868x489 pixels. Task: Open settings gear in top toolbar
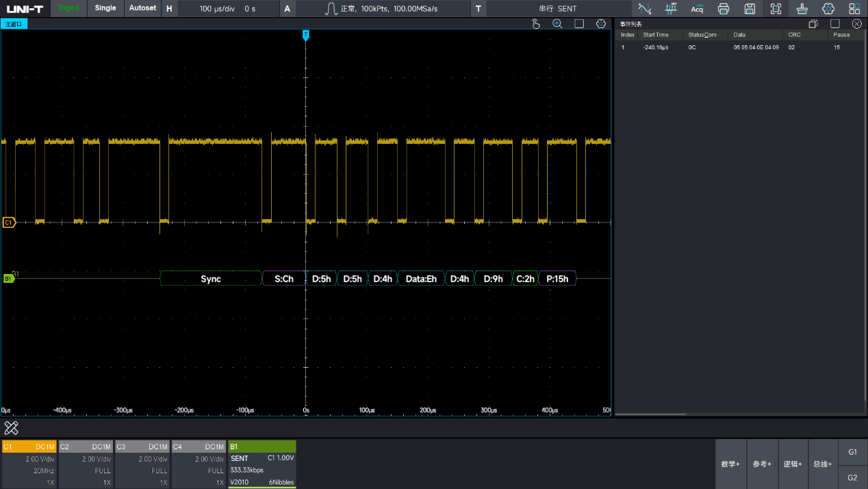pyautogui.click(x=828, y=9)
